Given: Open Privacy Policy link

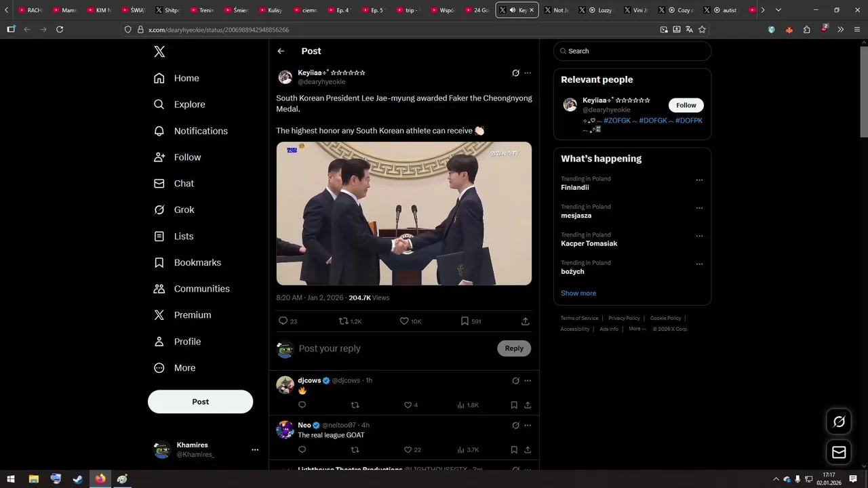Looking at the screenshot, I should point(624,318).
